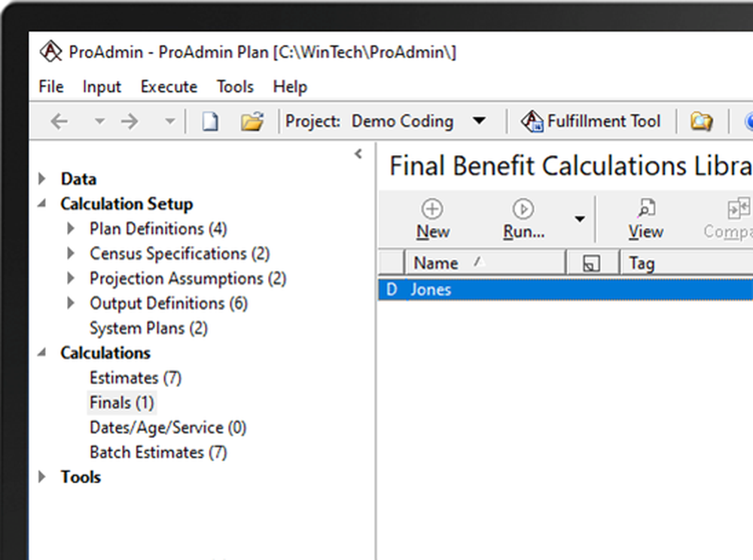The height and width of the screenshot is (560, 753).
Task: Click the Plan Definitions (4) label
Action: [158, 229]
